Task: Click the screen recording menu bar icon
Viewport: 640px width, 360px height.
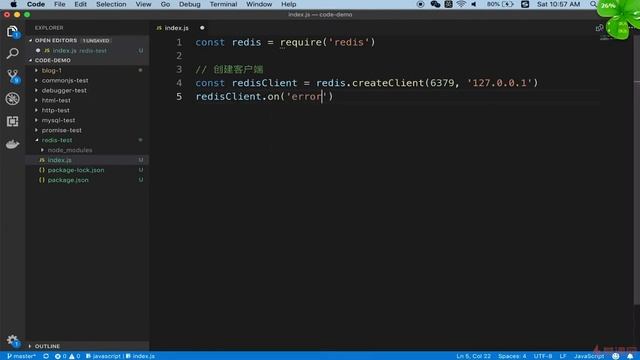Action: point(420,4)
